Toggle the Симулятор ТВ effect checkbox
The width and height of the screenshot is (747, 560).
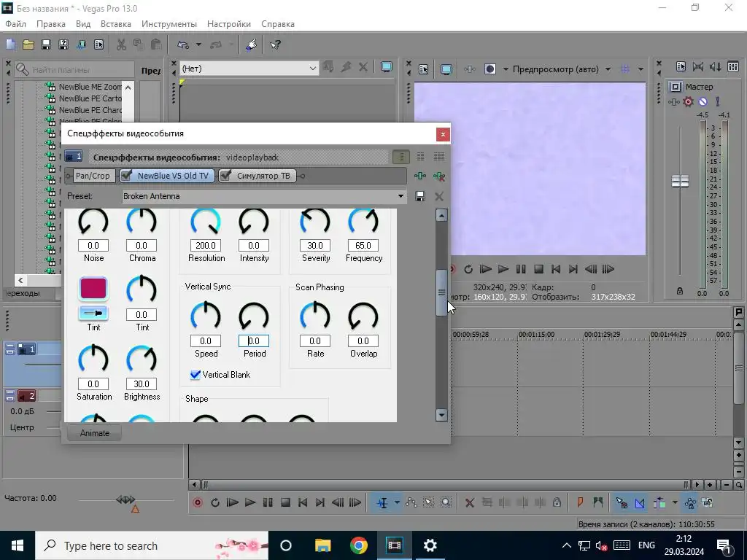click(x=226, y=176)
